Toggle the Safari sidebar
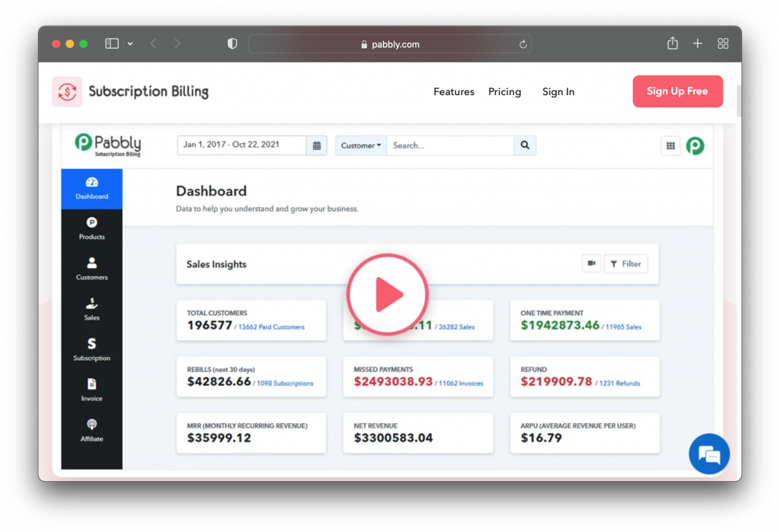The height and width of the screenshot is (532, 780). 112,44
